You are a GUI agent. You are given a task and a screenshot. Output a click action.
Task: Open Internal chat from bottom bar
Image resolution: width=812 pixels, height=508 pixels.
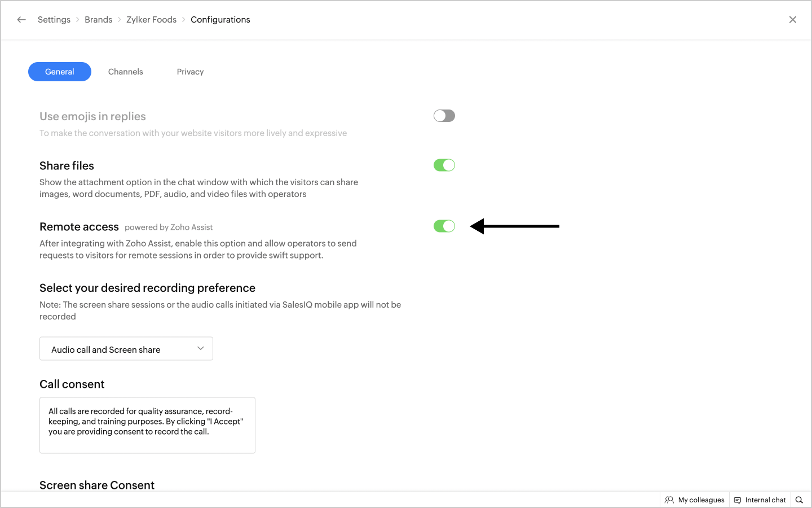[765, 500]
